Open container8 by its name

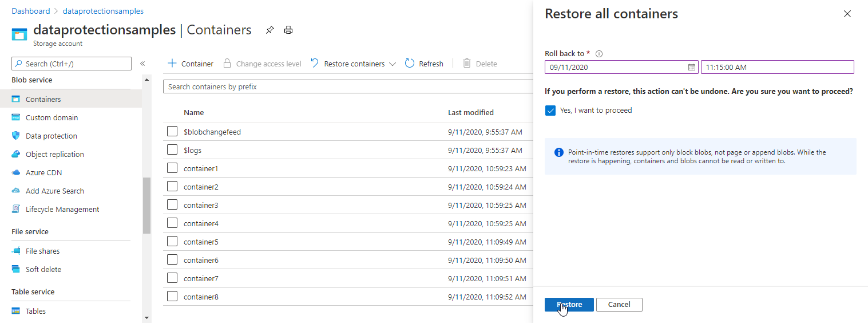point(201,297)
